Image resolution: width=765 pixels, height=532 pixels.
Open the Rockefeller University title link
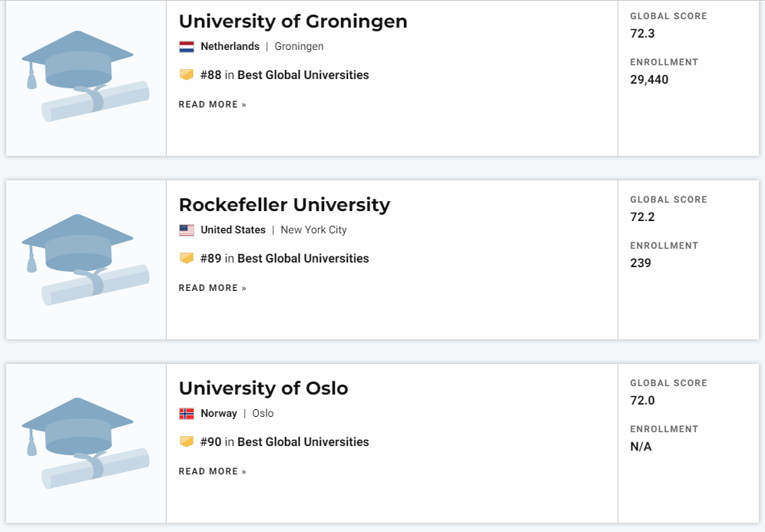pos(284,205)
